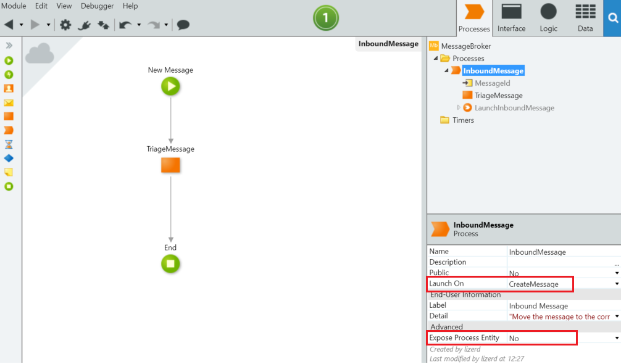Open the Debugger menu
Viewport: 621px width, 364px height.
97,6
